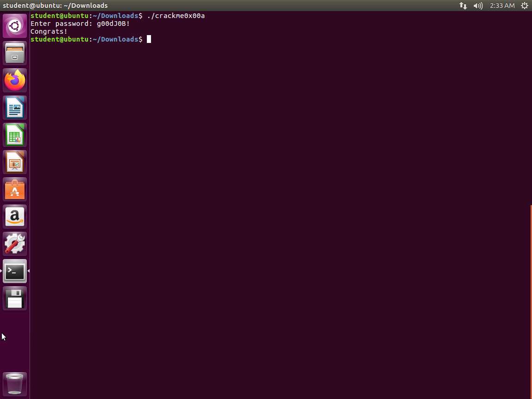Click the ./crackme0x00a command text
This screenshot has height=399, width=532.
[175, 16]
